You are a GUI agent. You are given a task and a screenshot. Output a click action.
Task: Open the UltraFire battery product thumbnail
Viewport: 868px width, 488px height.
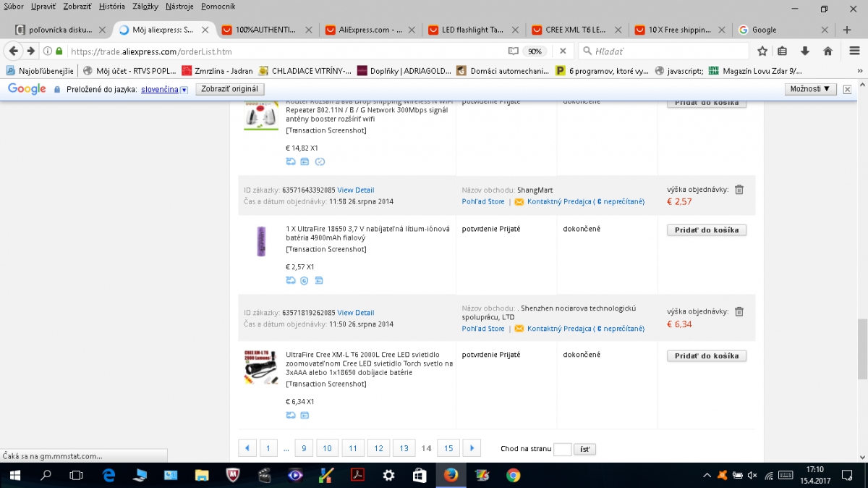click(261, 241)
